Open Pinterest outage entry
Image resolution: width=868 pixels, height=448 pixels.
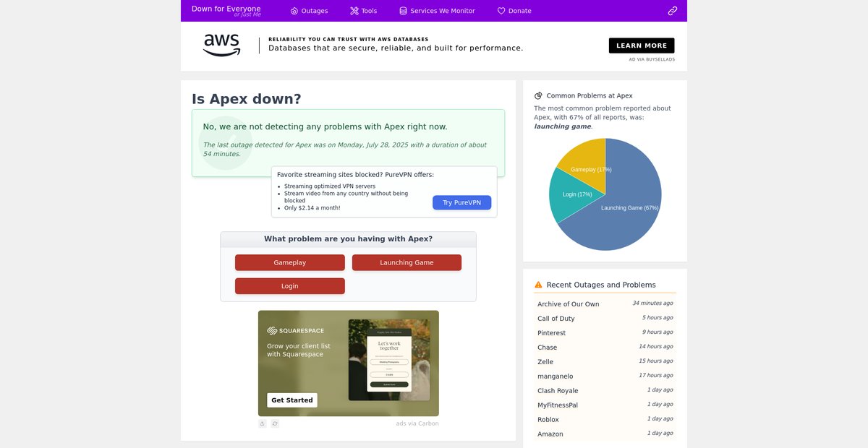click(605, 332)
